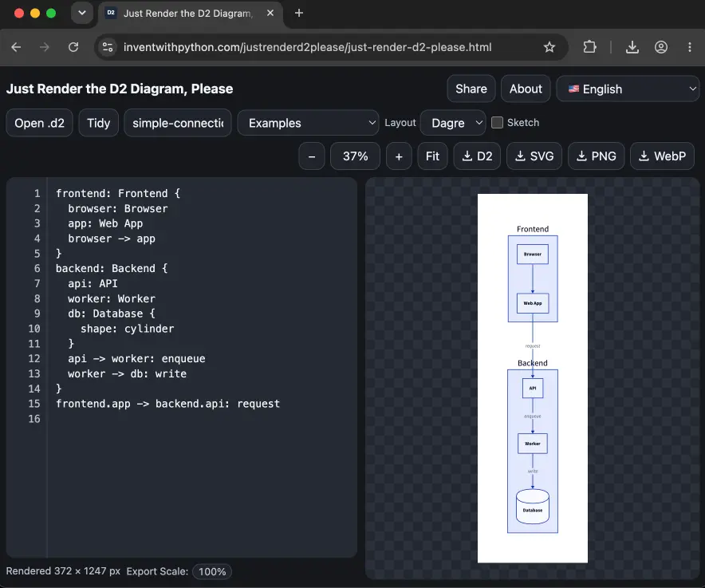
Task: Bookmark this page with the star
Action: (549, 47)
